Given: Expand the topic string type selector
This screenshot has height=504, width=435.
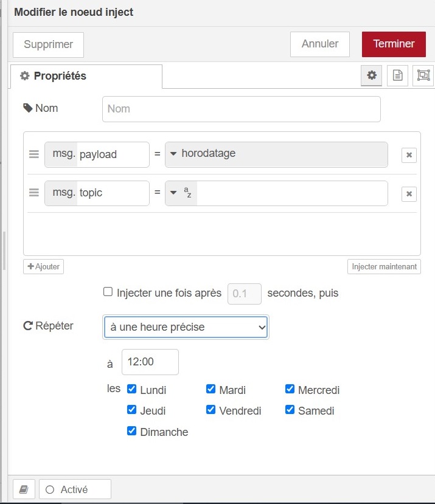Looking at the screenshot, I should tap(181, 193).
